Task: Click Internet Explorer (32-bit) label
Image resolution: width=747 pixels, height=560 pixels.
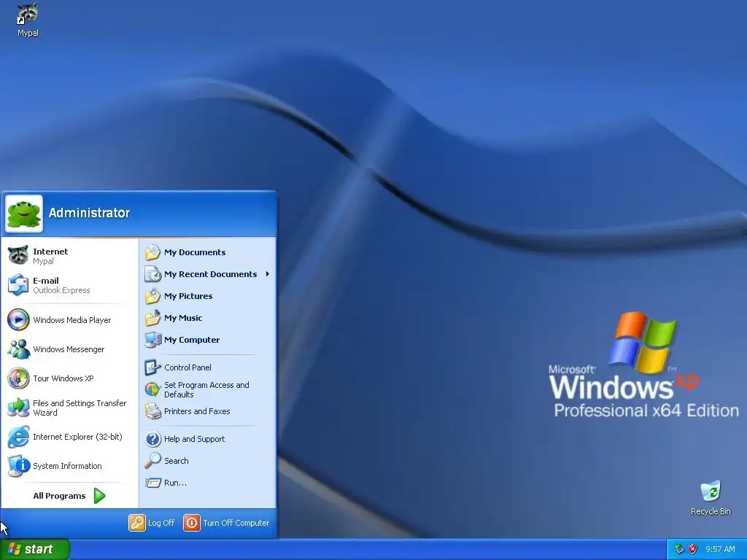Action: click(77, 437)
